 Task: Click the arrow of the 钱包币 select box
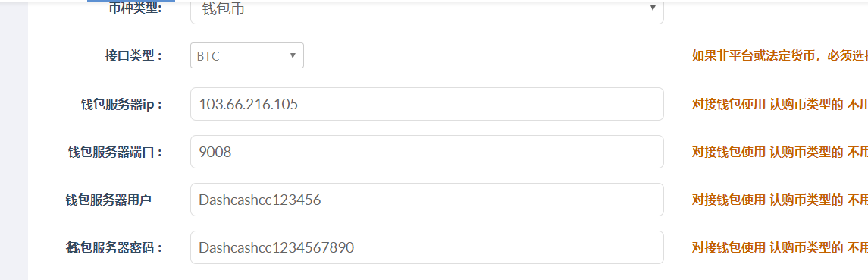click(x=653, y=8)
